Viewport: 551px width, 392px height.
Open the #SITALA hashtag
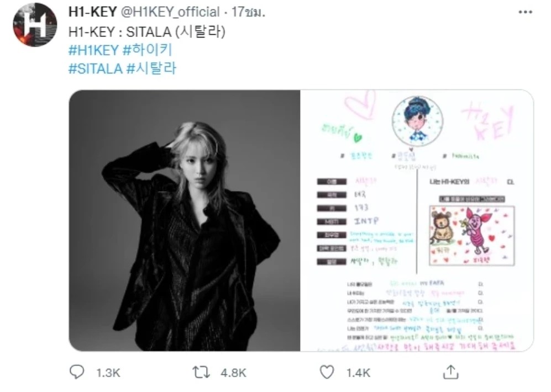[x=95, y=68]
